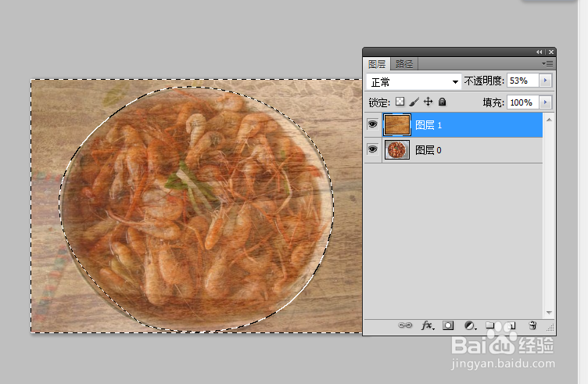Viewport: 588px width, 384px height.
Task: Lock transparent pixels icon
Action: click(x=400, y=102)
